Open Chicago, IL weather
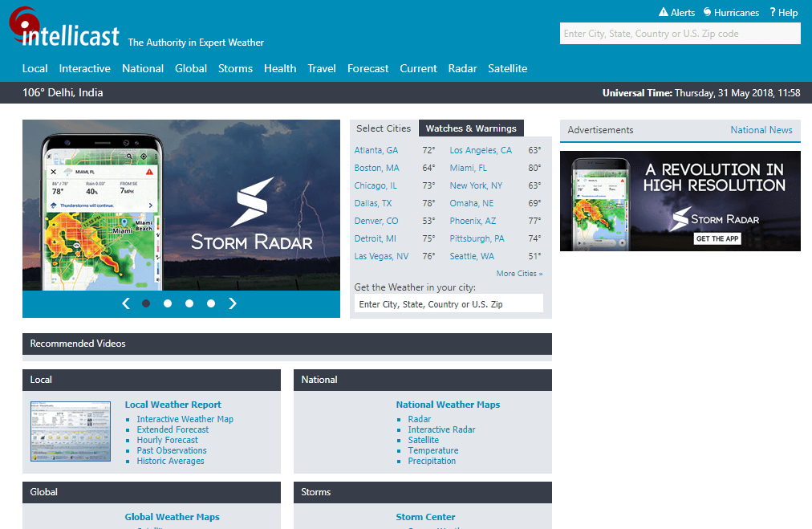The image size is (812, 529). 376,185
